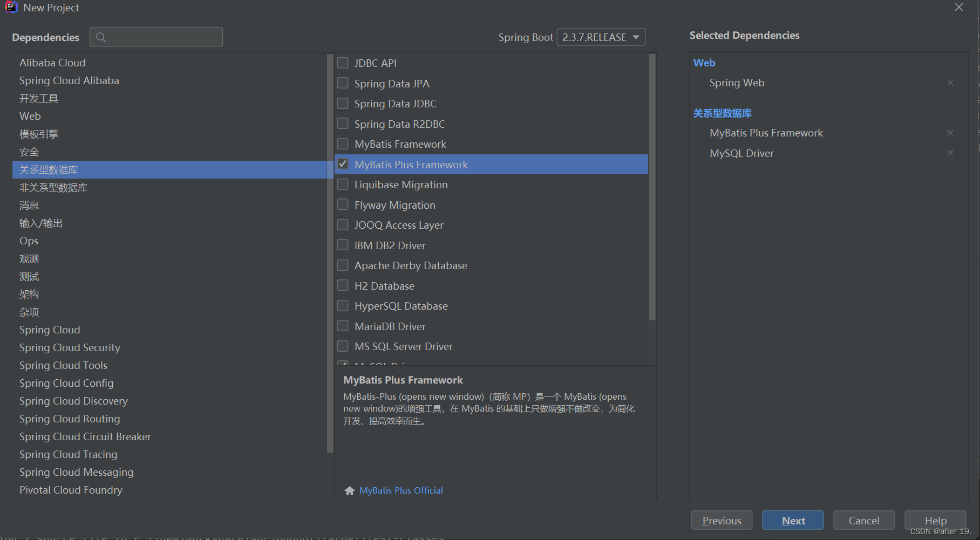The width and height of the screenshot is (980, 540).
Task: Check the MyBatis Framework checkbox
Action: pyautogui.click(x=343, y=144)
